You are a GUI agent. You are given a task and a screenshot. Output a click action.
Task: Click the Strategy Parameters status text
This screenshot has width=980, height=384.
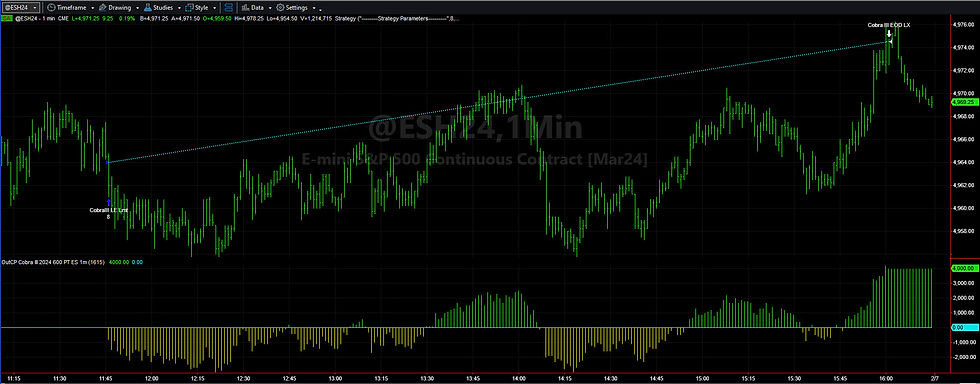[397, 19]
